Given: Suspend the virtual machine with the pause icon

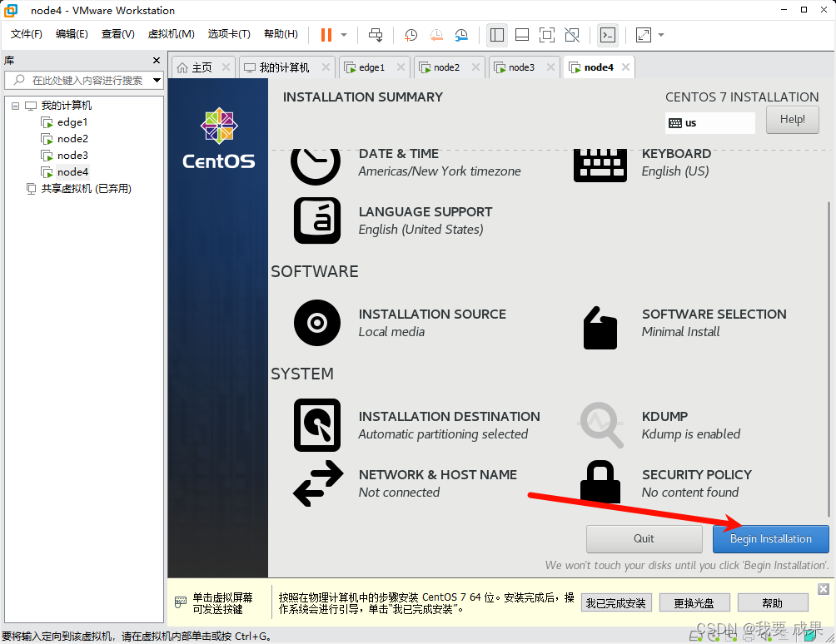Looking at the screenshot, I should 327,35.
